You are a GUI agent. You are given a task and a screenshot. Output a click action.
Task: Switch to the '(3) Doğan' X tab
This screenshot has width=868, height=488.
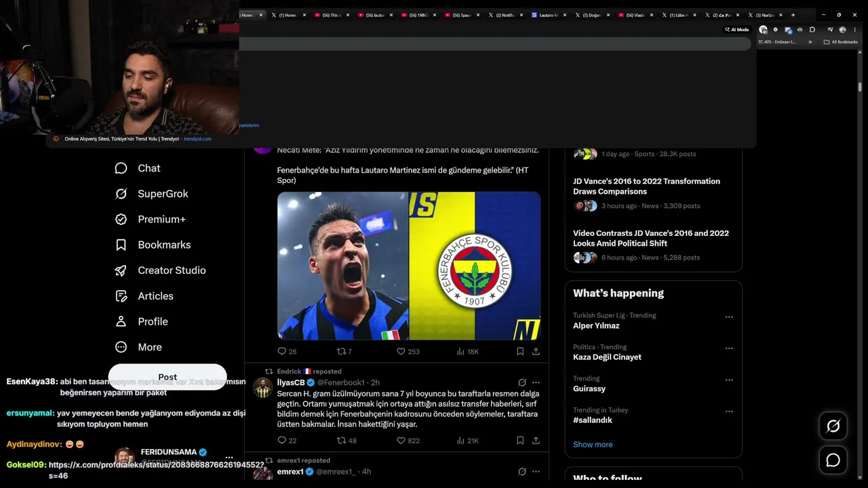[x=591, y=15]
